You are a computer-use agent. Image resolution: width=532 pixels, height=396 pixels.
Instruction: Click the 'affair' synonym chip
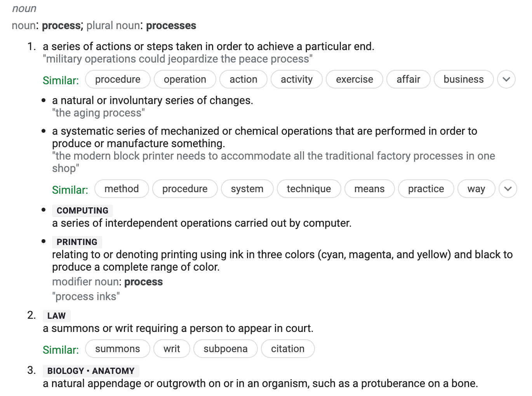409,79
